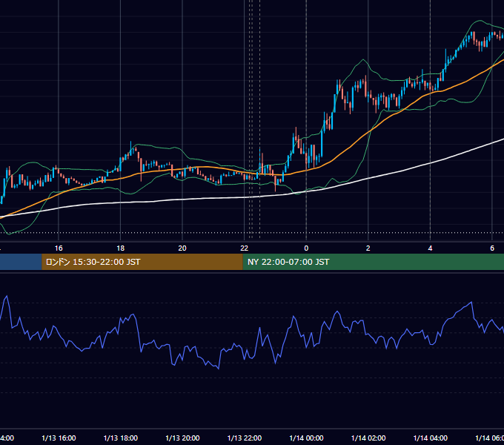The width and height of the screenshot is (504, 445).
Task: Click the hour label 2 on the time axis
Action: point(368,248)
